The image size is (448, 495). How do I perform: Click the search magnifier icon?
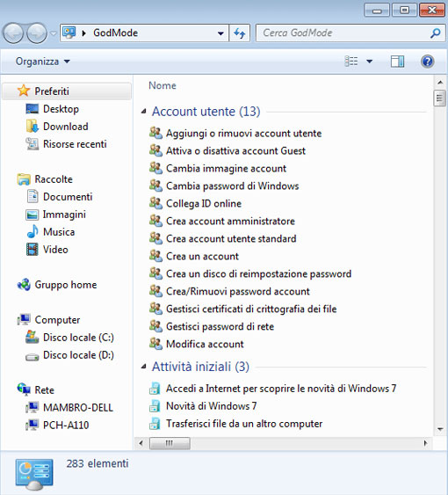(436, 33)
